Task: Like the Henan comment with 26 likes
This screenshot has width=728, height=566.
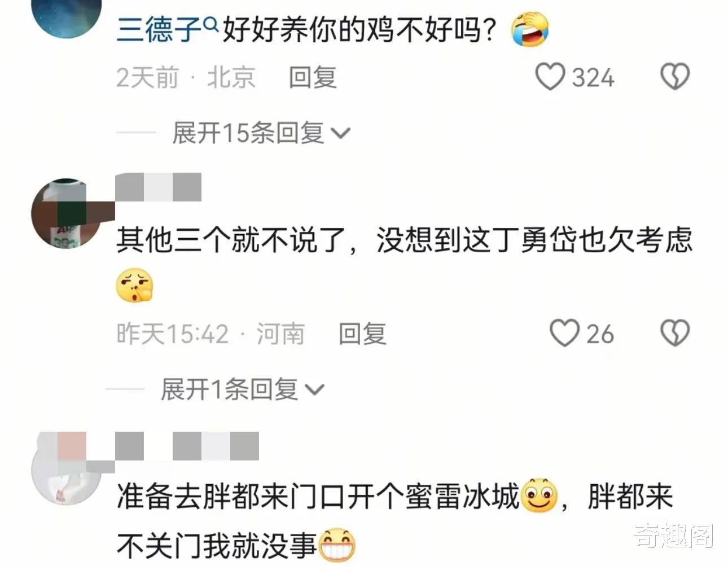Action: 564,333
